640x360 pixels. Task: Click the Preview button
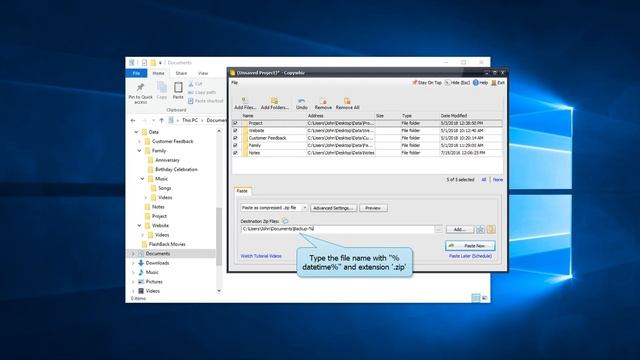[x=373, y=208]
